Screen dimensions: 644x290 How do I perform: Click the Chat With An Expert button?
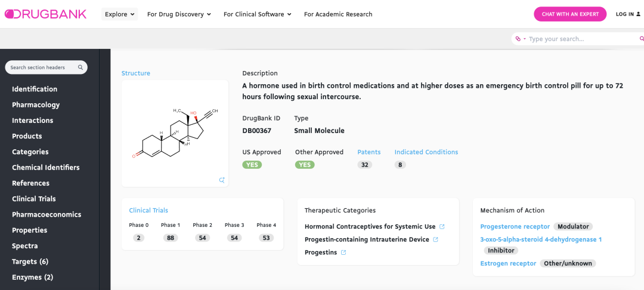click(569, 14)
